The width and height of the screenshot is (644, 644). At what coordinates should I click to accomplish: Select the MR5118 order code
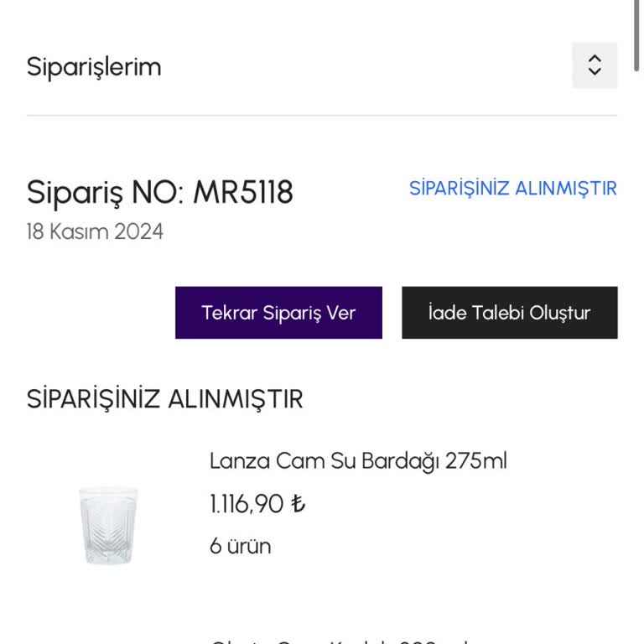(x=243, y=193)
